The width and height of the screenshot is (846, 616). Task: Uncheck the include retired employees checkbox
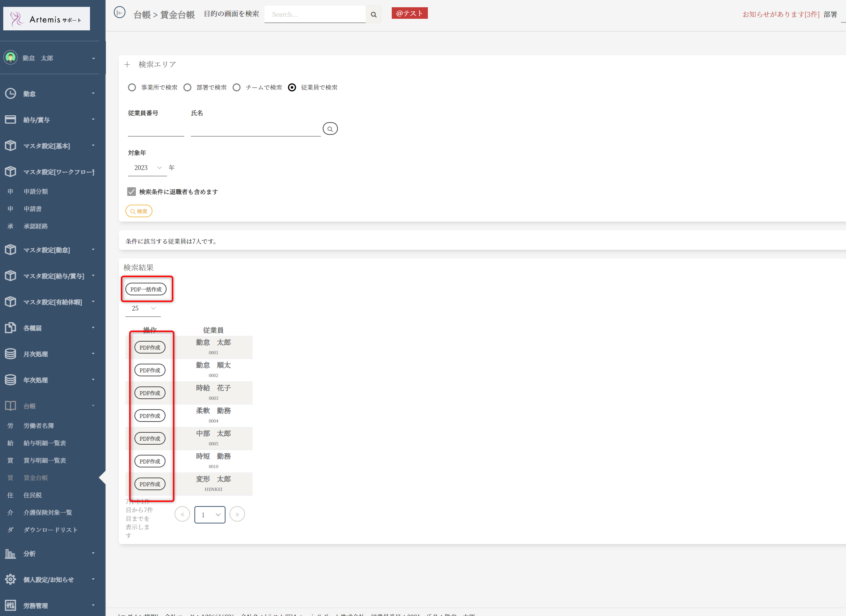click(131, 192)
